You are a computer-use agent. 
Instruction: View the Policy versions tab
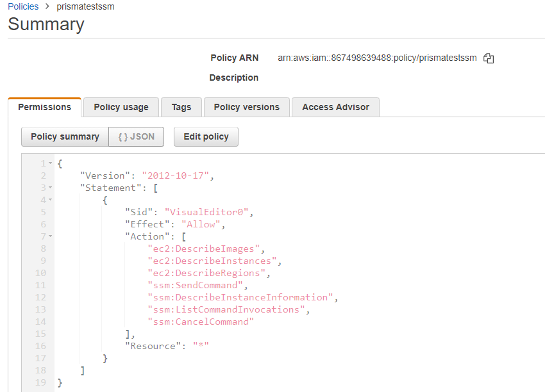[246, 107]
